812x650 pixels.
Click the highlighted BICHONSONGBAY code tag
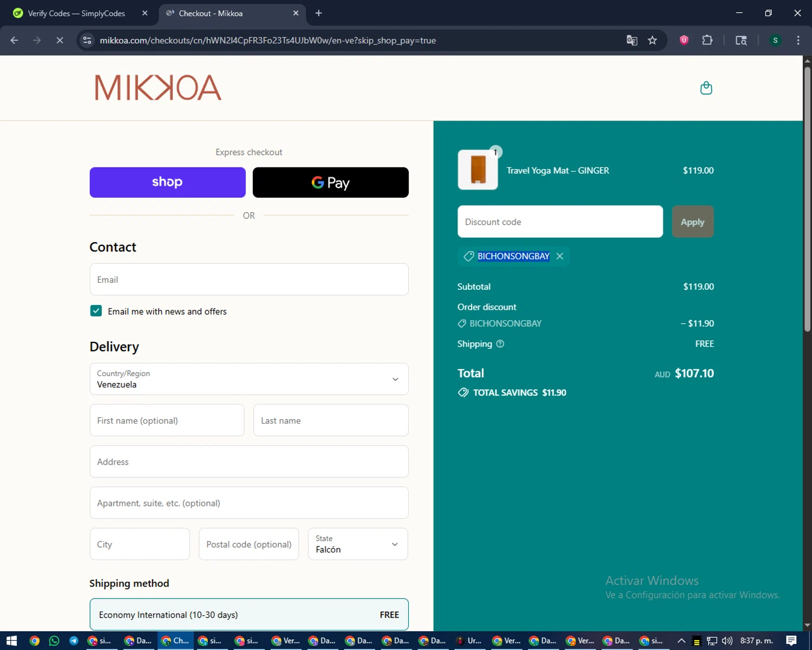(x=513, y=256)
